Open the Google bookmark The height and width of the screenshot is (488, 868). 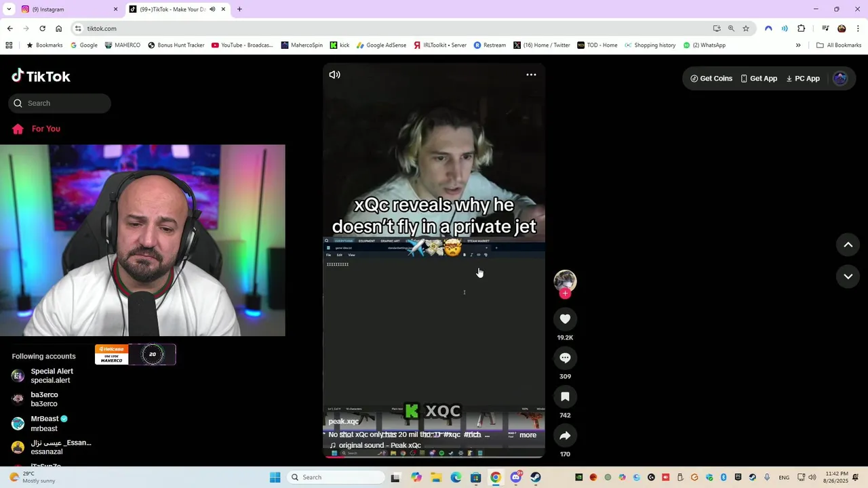pyautogui.click(x=84, y=45)
